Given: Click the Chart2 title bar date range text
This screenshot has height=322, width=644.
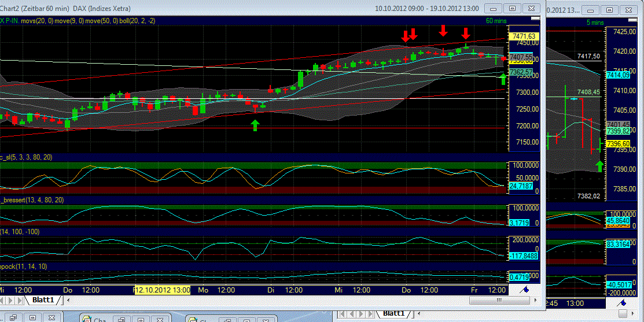Looking at the screenshot, I should tap(427, 8).
